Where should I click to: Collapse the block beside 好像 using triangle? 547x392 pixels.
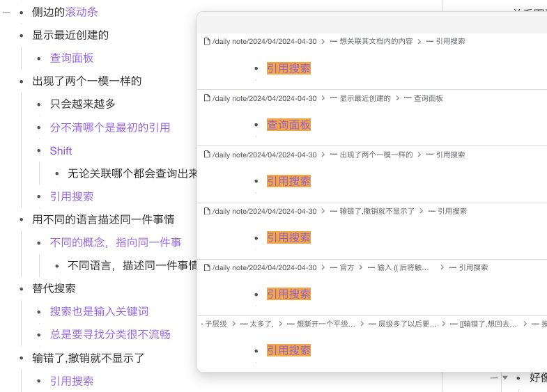pos(504,377)
